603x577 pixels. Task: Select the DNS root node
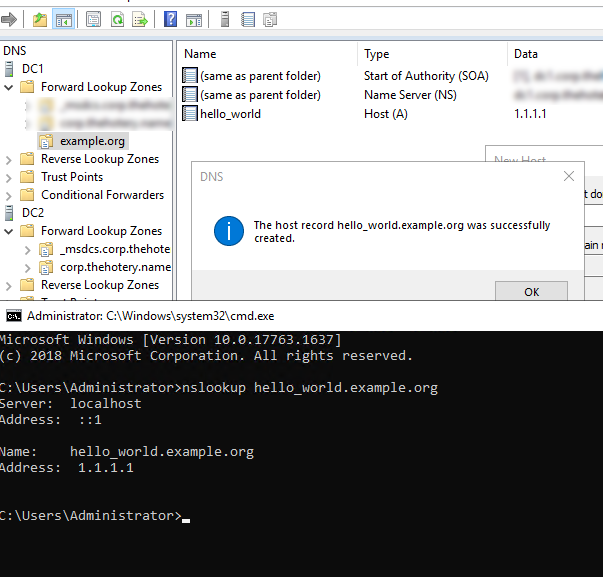(x=15, y=51)
